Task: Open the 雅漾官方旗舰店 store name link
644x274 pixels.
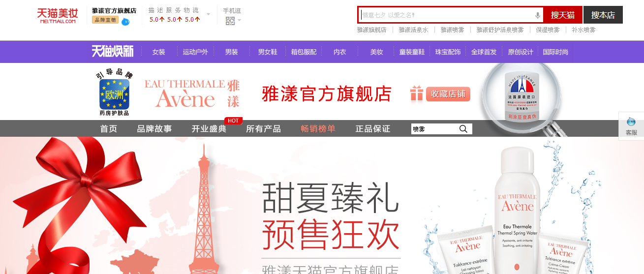Action: (x=114, y=10)
